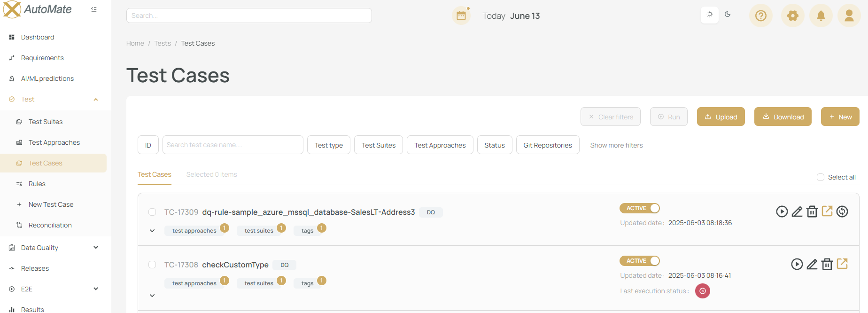Click the Run button

pyautogui.click(x=669, y=117)
